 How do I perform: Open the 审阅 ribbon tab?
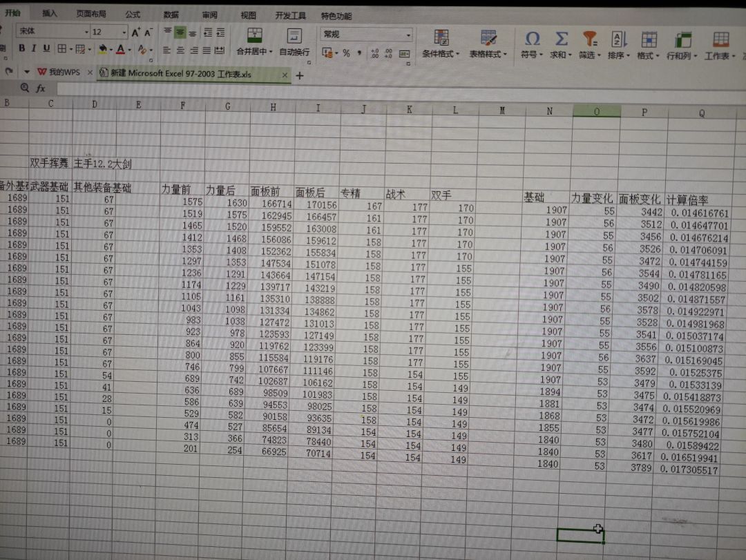[210, 15]
